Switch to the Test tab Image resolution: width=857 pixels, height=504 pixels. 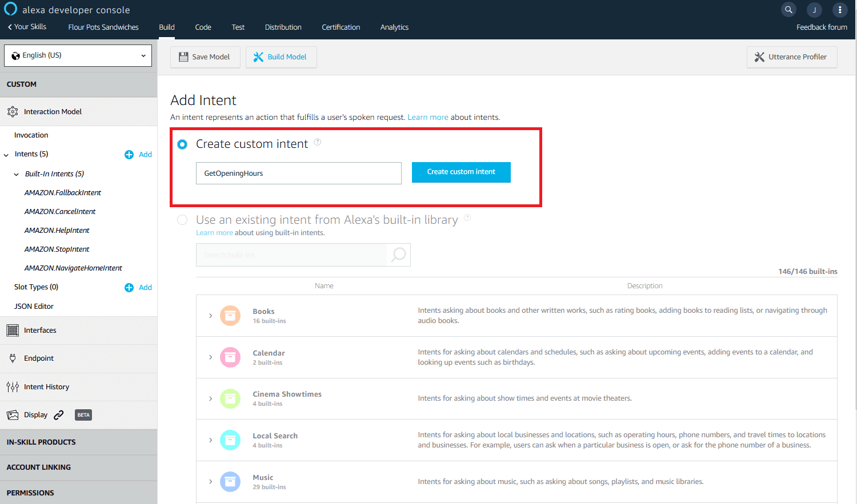pyautogui.click(x=238, y=27)
